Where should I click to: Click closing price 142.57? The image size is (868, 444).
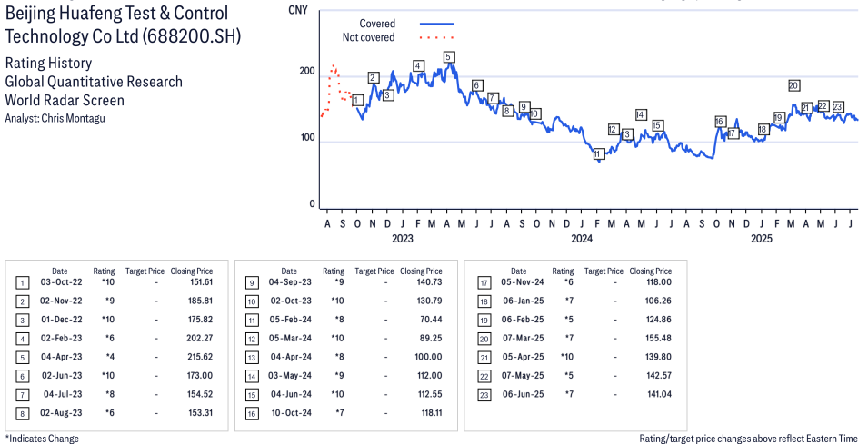point(659,376)
